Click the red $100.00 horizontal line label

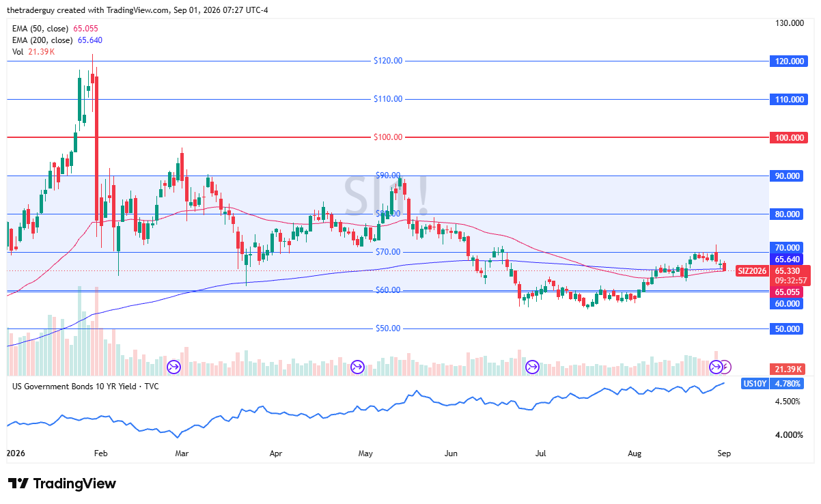388,137
